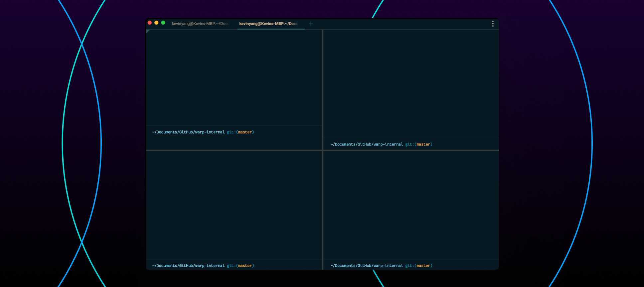Select the active second terminal tab
The height and width of the screenshot is (287, 644).
point(271,24)
